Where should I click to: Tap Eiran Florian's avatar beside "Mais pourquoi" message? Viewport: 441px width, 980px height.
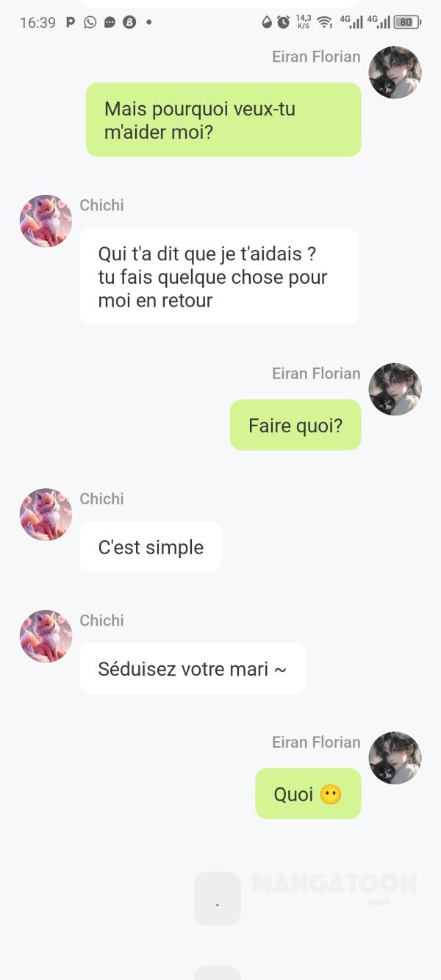[x=395, y=73]
